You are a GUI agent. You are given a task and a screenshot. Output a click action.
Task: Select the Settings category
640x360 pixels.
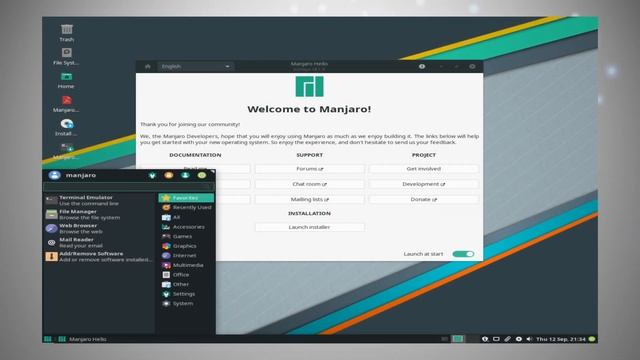tap(186, 294)
